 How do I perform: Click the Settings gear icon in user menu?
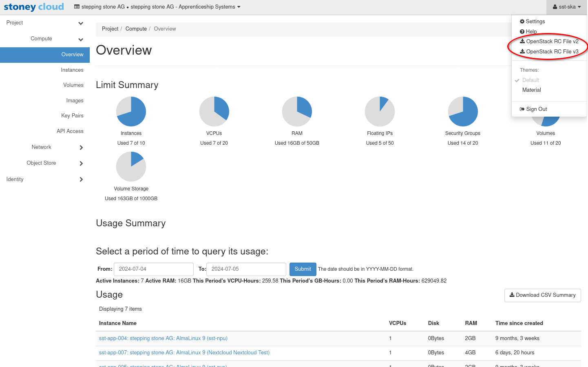(522, 22)
